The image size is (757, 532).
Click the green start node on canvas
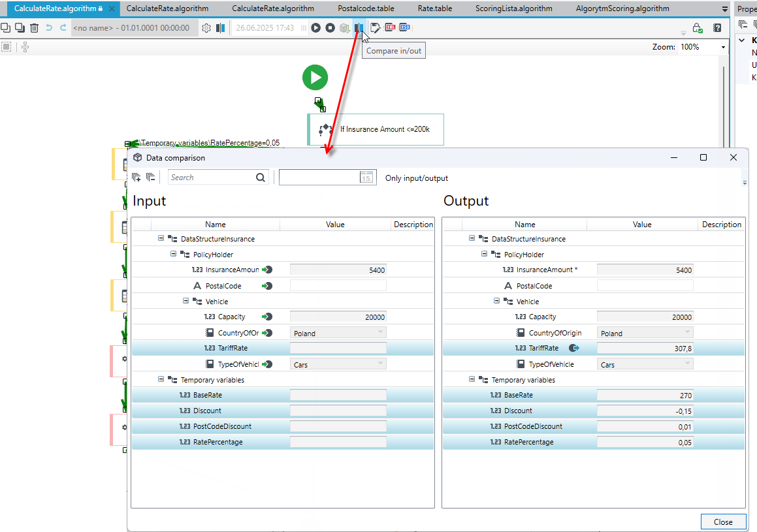[315, 77]
